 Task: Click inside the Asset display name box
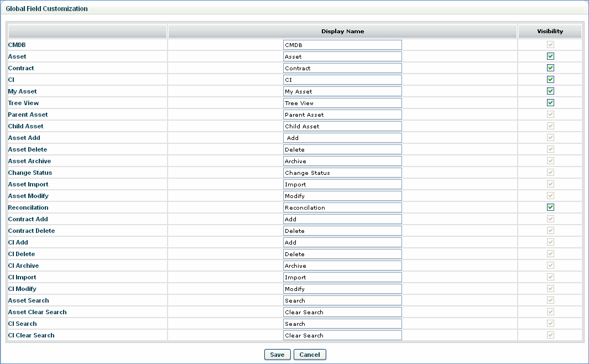[342, 56]
